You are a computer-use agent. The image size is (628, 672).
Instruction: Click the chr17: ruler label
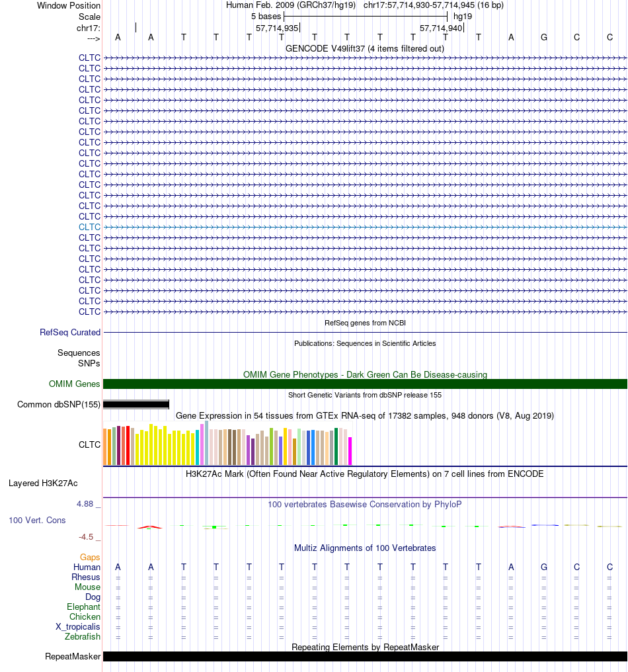[x=88, y=28]
